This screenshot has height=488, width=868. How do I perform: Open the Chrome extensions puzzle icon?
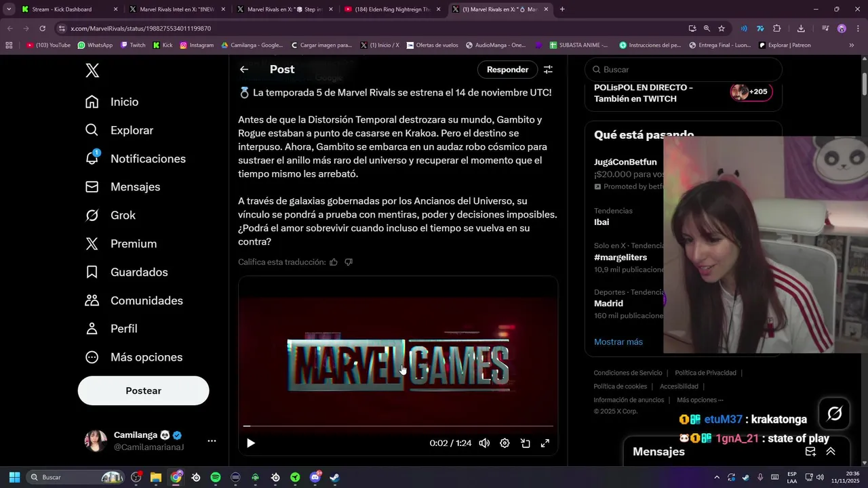click(x=777, y=28)
